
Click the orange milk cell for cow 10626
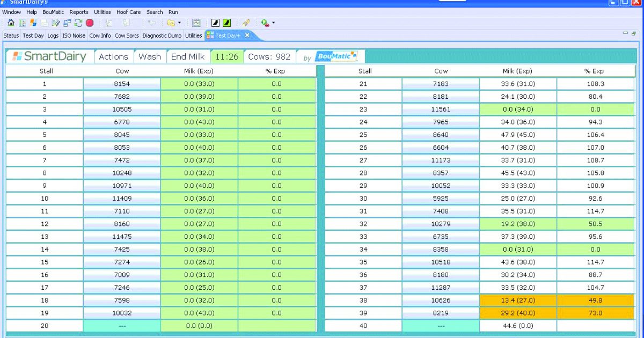click(x=517, y=300)
